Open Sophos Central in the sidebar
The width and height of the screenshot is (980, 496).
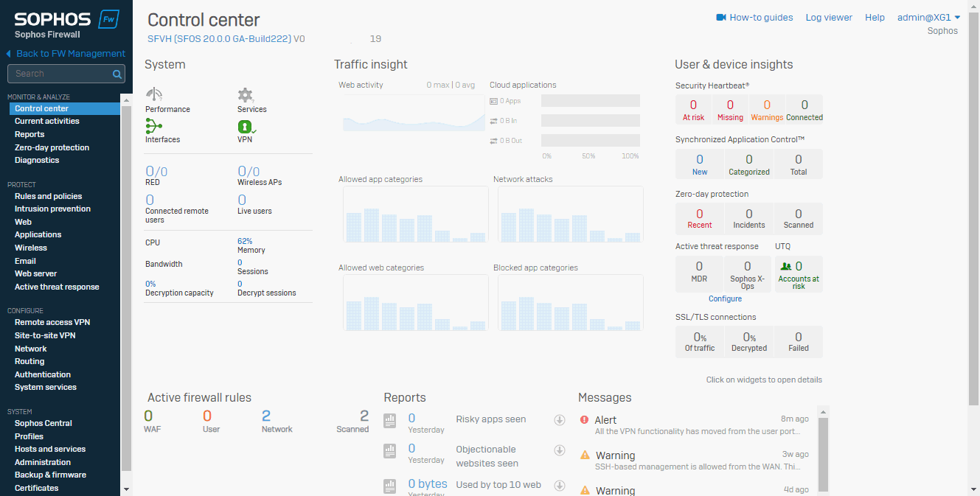44,424
